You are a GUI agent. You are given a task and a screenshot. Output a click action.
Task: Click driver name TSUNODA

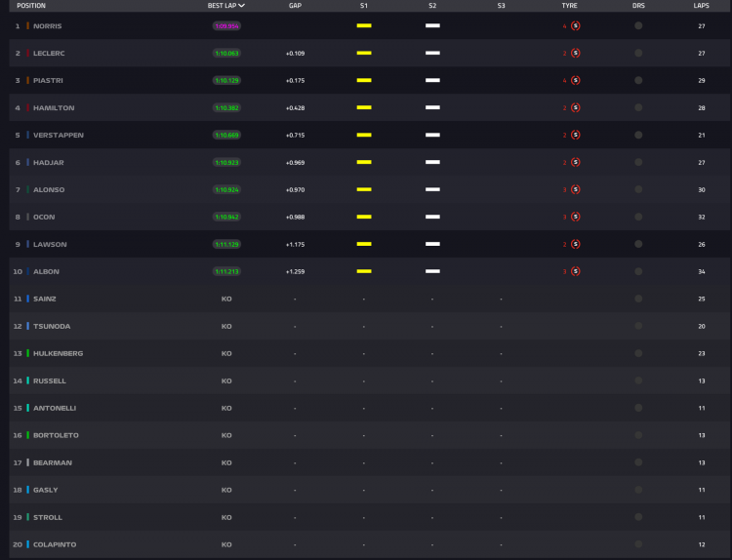(x=52, y=326)
